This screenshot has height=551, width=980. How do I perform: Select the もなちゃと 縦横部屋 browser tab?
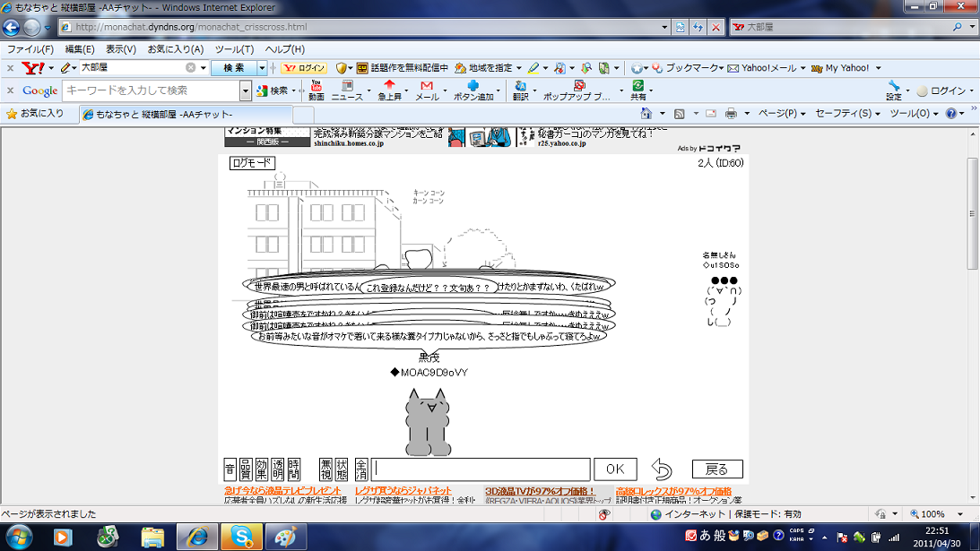tap(185, 115)
